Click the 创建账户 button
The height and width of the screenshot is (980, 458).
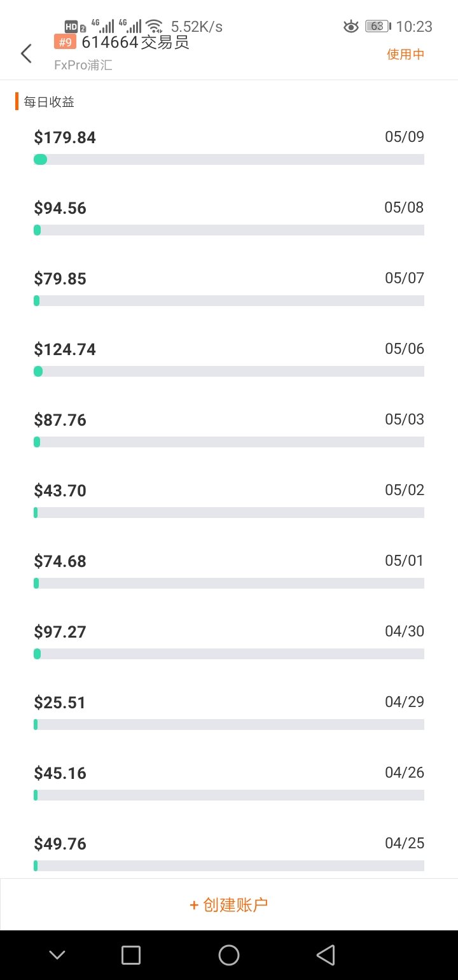pyautogui.click(x=229, y=904)
